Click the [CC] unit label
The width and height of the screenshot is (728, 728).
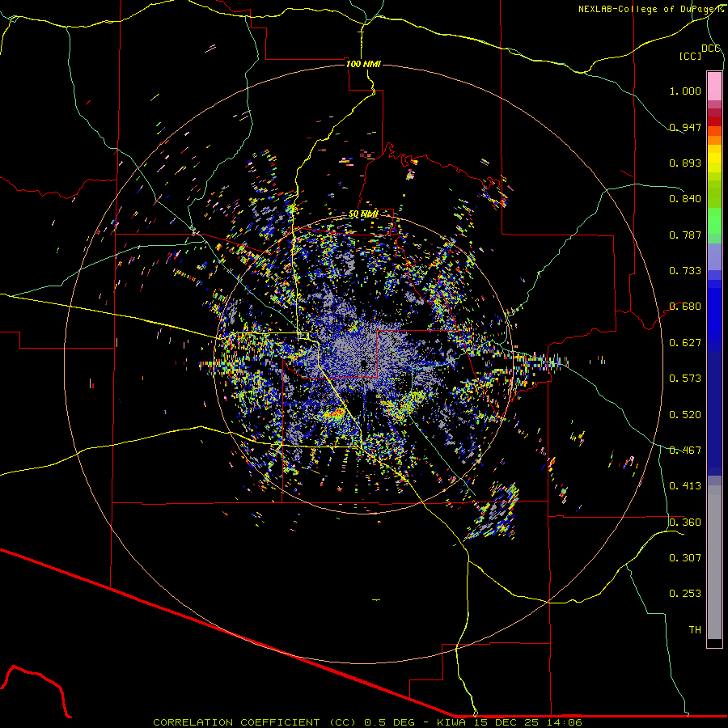pyautogui.click(x=691, y=56)
